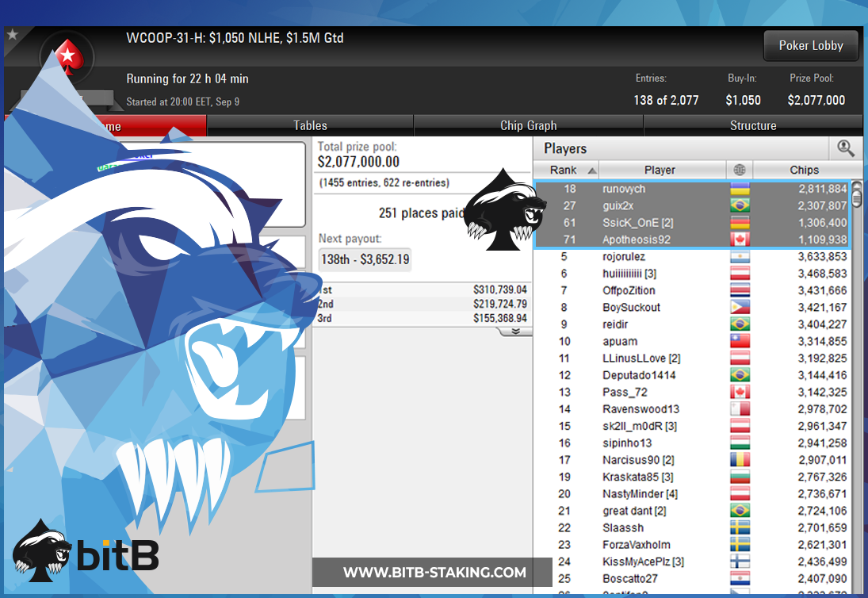Screen dimensions: 868x598
Task: Select player sipinho13
Action: 693,443
